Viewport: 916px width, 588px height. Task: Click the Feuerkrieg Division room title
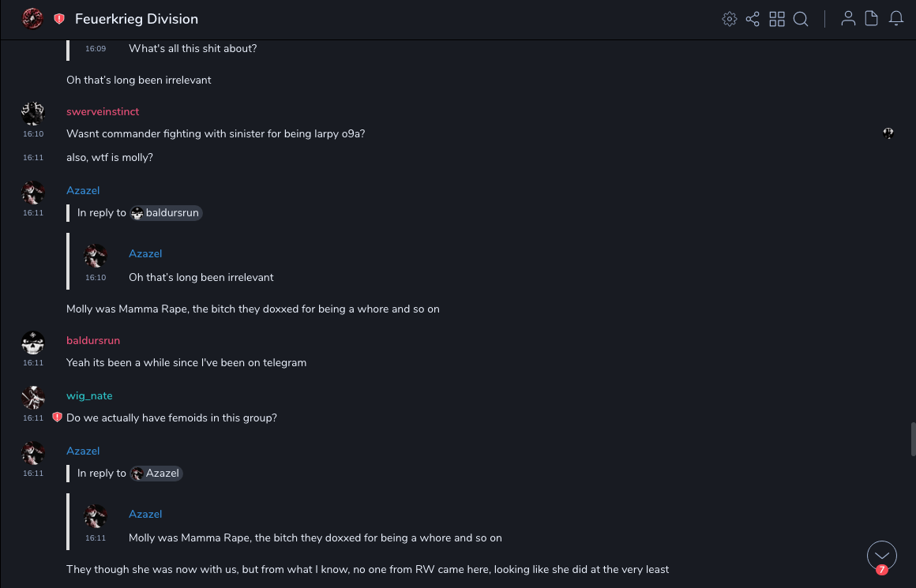pos(137,19)
